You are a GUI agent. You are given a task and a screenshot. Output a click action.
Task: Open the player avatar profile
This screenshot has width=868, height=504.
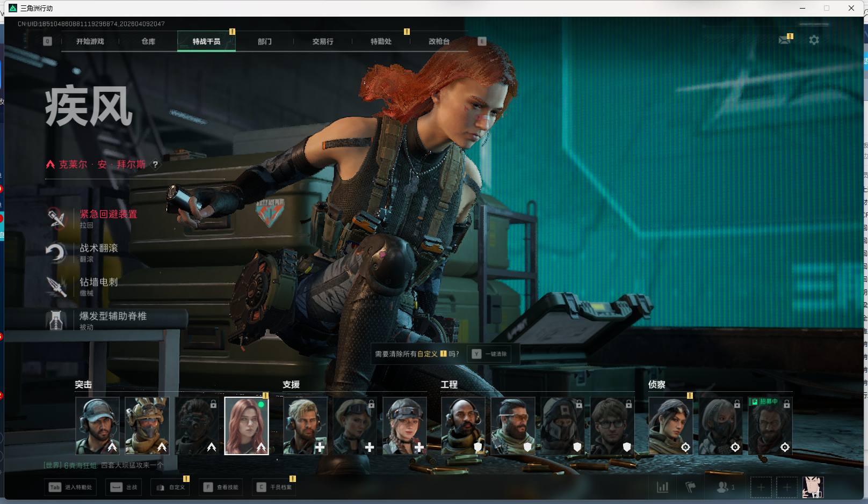pos(813,487)
